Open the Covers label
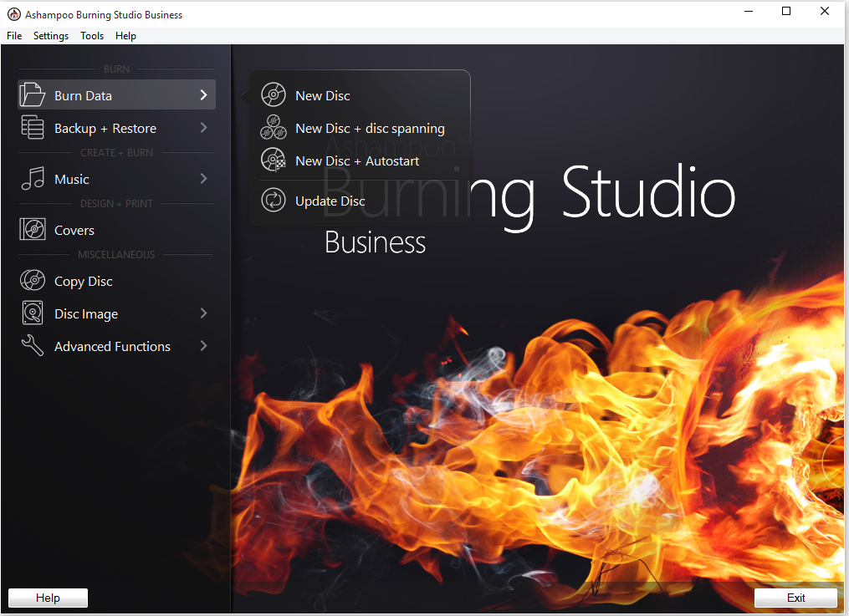 [74, 231]
